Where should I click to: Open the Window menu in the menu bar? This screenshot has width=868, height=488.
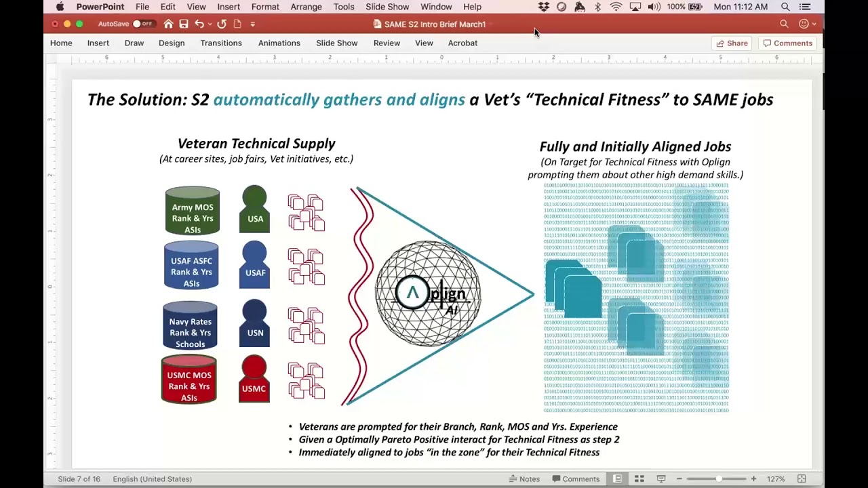click(x=436, y=7)
